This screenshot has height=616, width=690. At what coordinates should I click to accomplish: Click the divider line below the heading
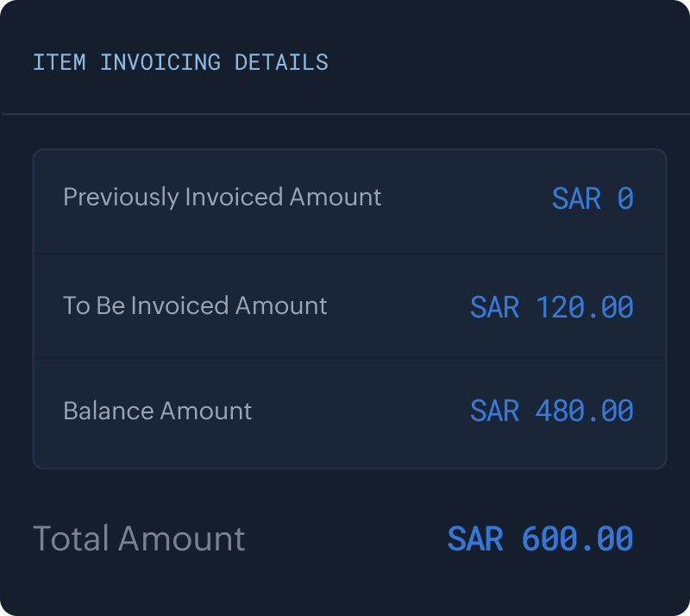(x=345, y=113)
